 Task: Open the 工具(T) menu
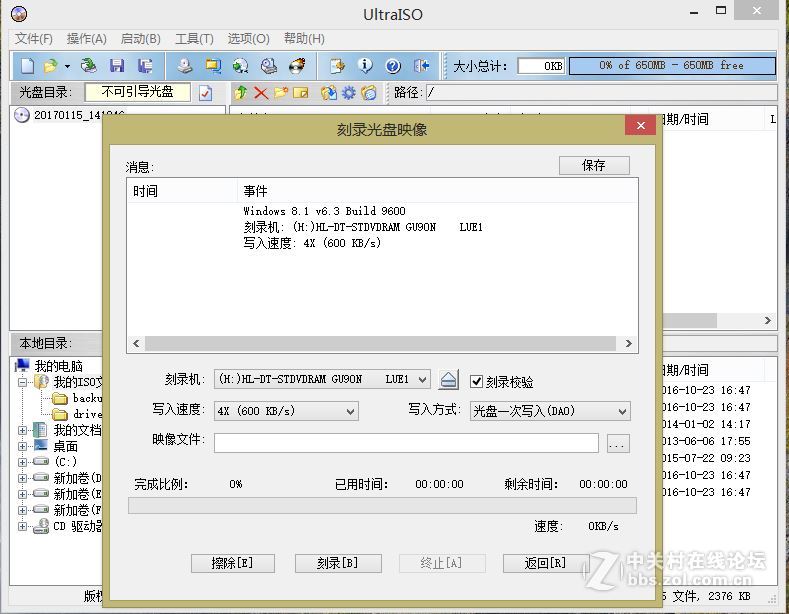point(194,39)
